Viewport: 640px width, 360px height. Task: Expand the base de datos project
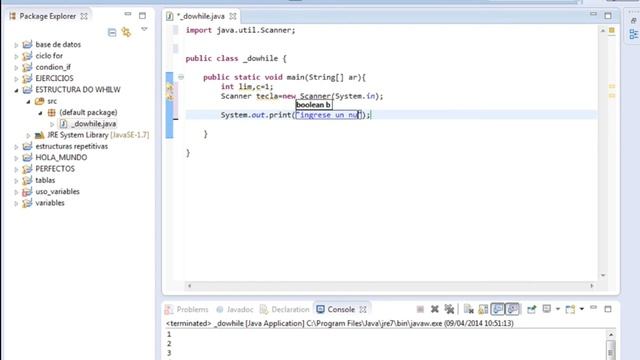coord(16,45)
